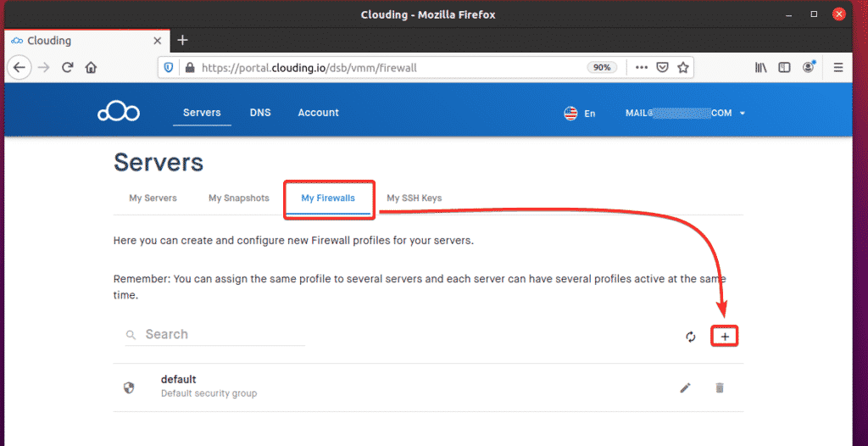Show Firefox library bookmarks and history
868x446 pixels.
[x=760, y=68]
